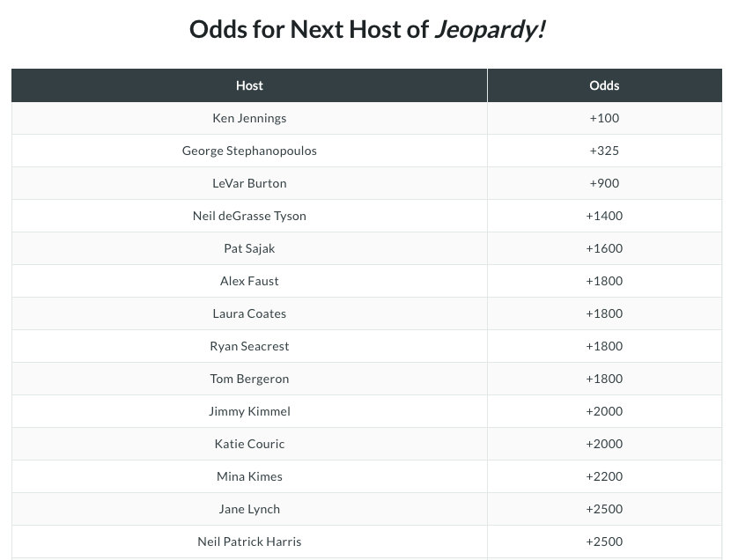Click the +900 odds for LeVar Burton
738x560 pixels.
tap(604, 183)
